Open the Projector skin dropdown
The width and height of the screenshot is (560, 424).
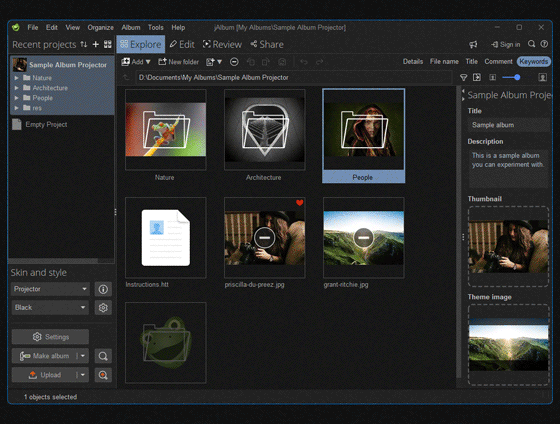point(50,289)
